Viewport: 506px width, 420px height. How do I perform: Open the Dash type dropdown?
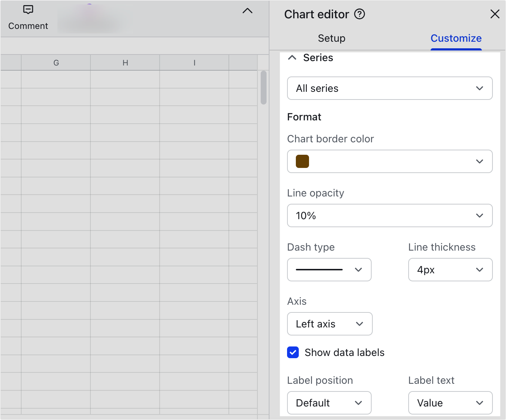pos(329,270)
